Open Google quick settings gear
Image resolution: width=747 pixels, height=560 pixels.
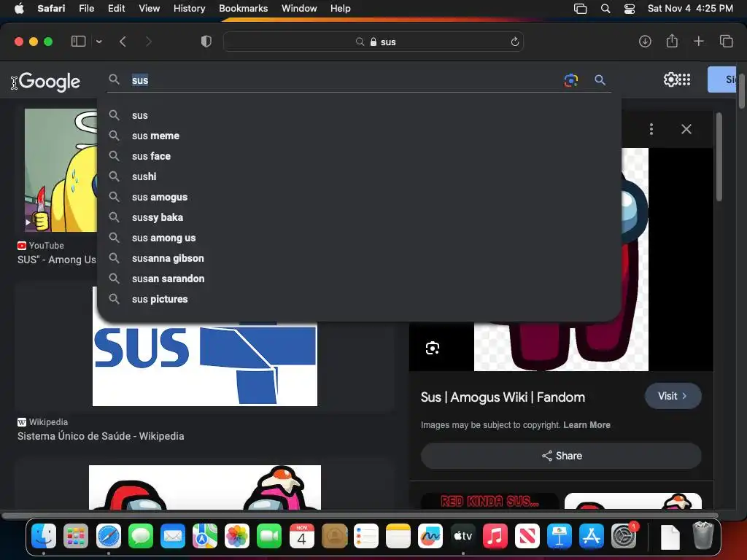[x=670, y=79]
